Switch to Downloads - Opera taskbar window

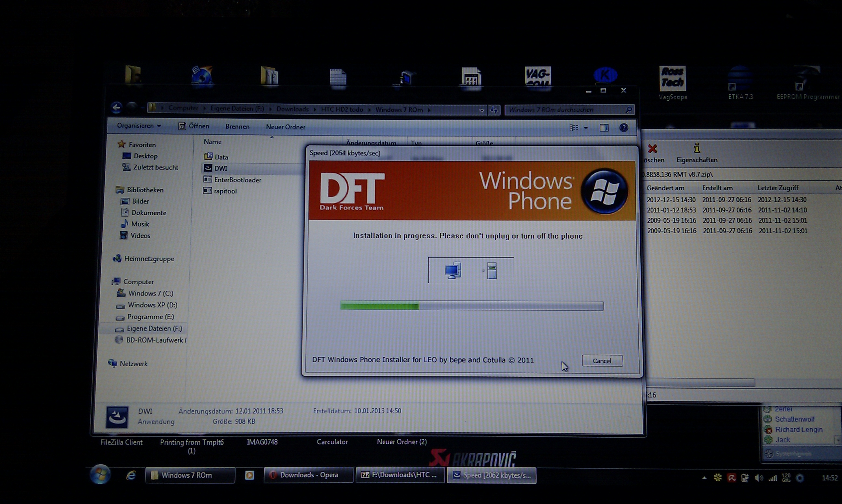tap(308, 475)
